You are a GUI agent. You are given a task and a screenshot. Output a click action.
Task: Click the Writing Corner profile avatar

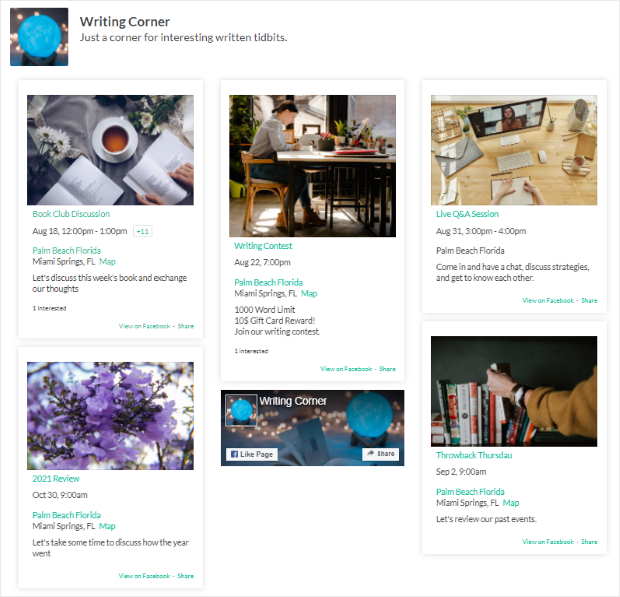39,37
